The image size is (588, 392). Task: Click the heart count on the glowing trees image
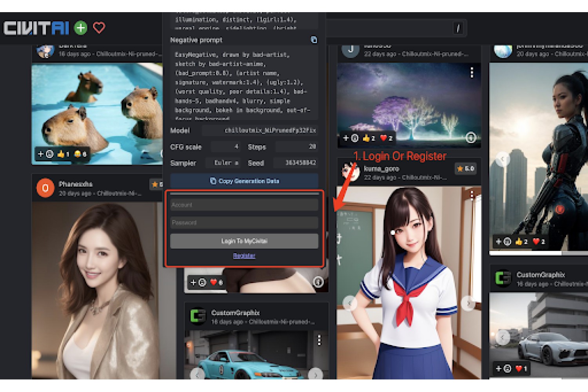click(x=386, y=138)
